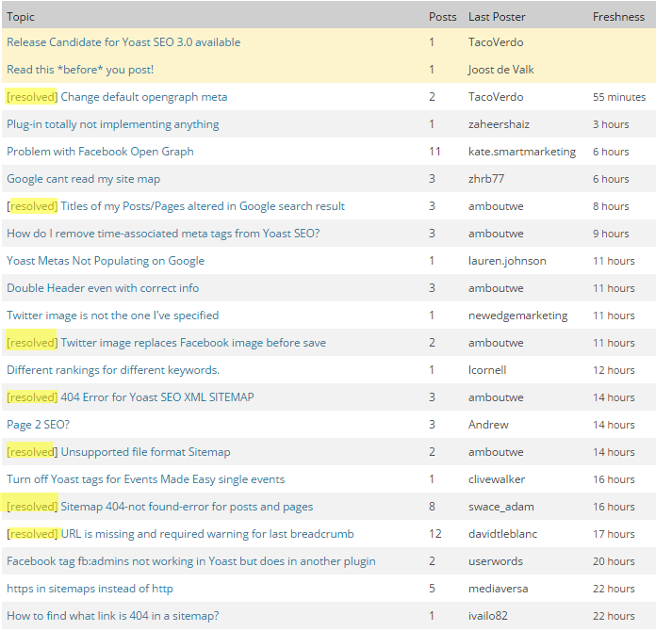
Task: Click last poster 'Andrew'
Action: click(x=488, y=425)
